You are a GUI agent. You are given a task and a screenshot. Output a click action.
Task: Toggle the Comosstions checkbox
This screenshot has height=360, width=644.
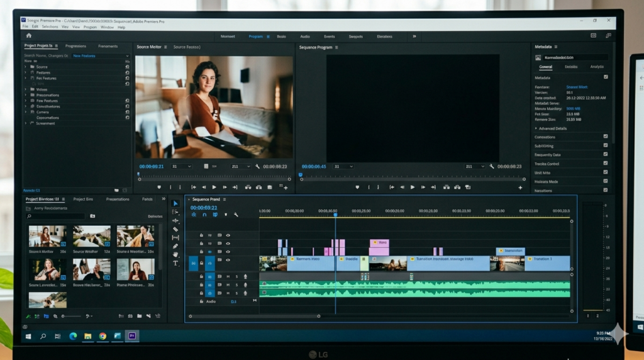tap(606, 137)
